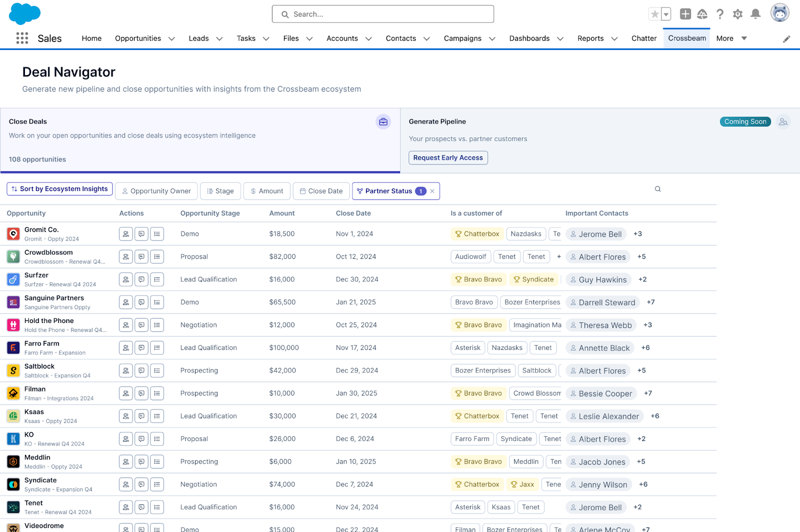Click the Gromit Co. logo thumbnail
Viewport: 800px width, 532px height.
coord(13,233)
